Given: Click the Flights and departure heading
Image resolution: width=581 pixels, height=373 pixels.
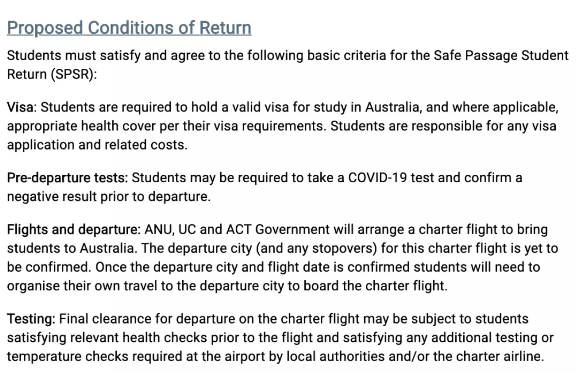Looking at the screenshot, I should pos(74,230).
